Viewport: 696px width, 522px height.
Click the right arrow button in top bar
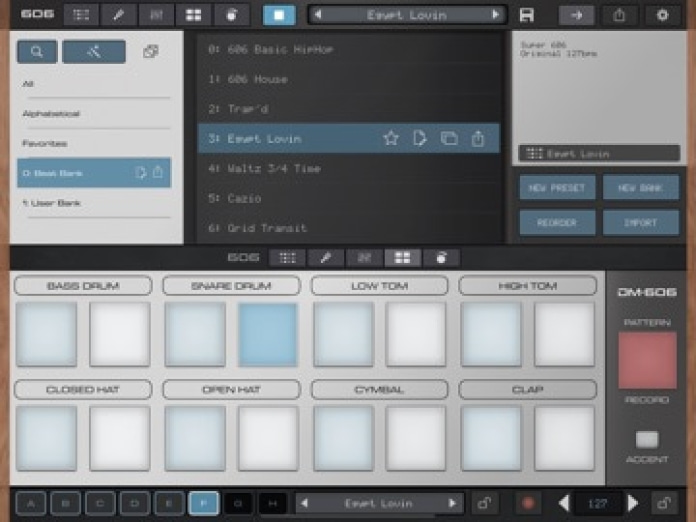(576, 16)
